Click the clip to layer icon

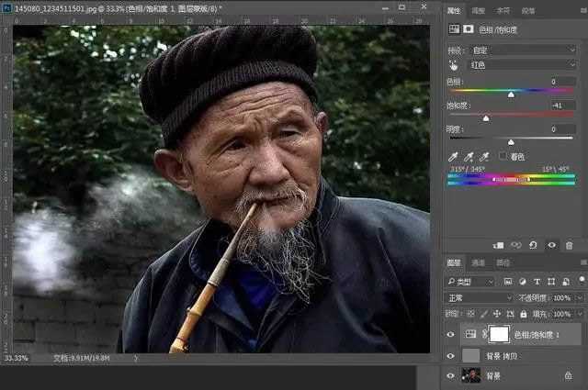[499, 245]
